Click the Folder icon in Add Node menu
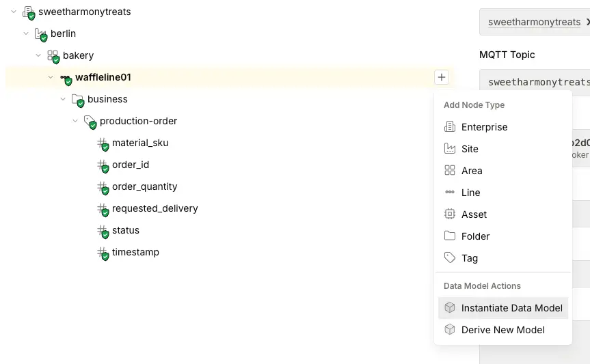The height and width of the screenshot is (364, 590). click(x=450, y=236)
